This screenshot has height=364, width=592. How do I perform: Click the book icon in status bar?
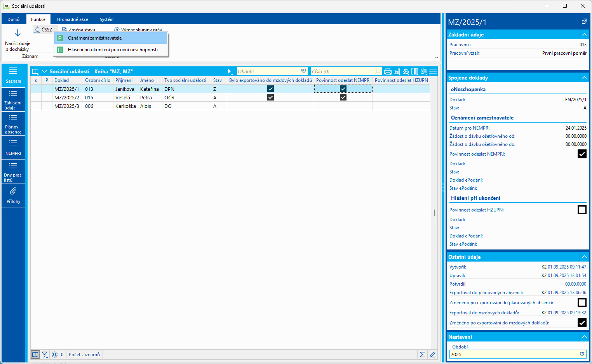(x=35, y=354)
